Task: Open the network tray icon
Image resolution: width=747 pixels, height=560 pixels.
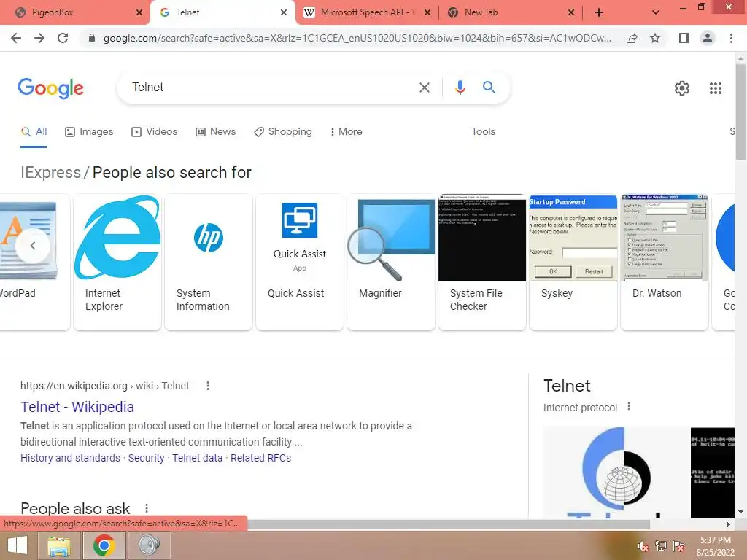Action: pos(660,546)
